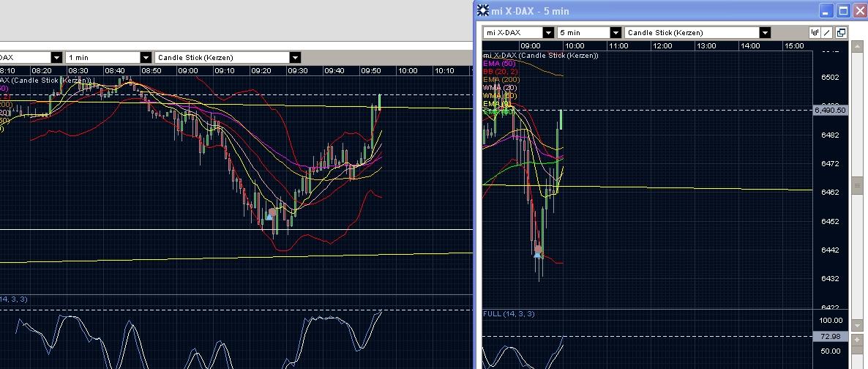Image resolution: width=868 pixels, height=369 pixels.
Task: Click the 6432 price axis label
Action: click(831, 279)
